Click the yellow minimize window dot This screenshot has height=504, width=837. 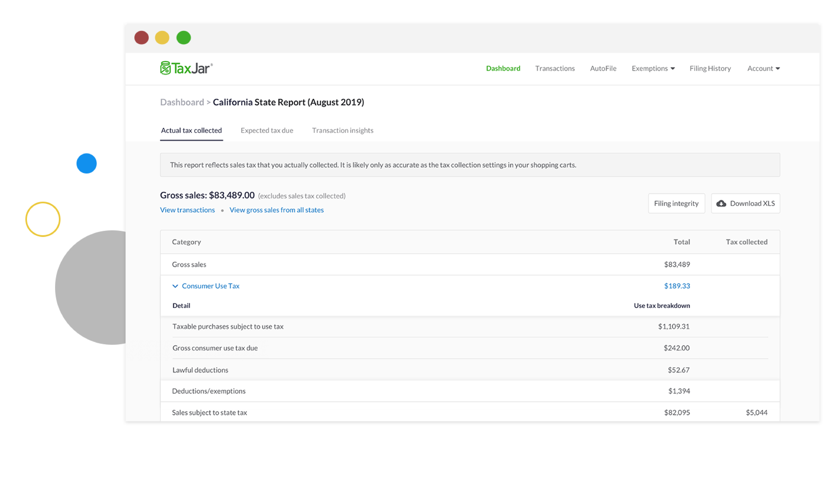point(162,38)
